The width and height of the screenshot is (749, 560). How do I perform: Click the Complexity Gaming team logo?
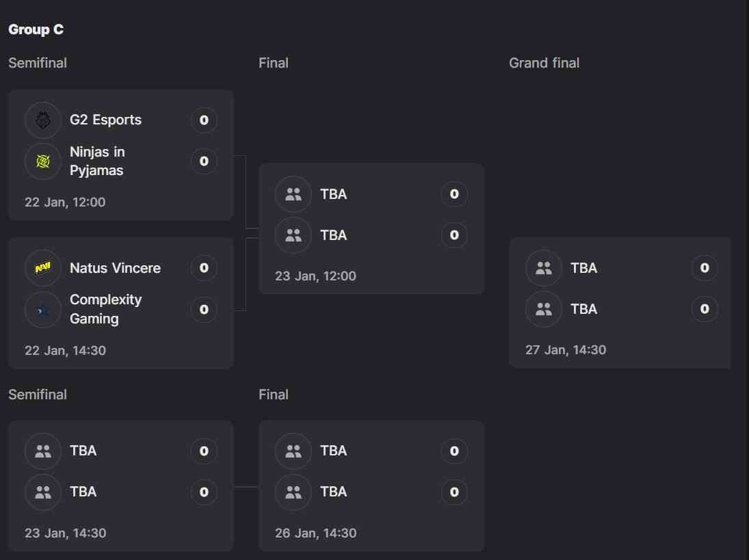42,310
